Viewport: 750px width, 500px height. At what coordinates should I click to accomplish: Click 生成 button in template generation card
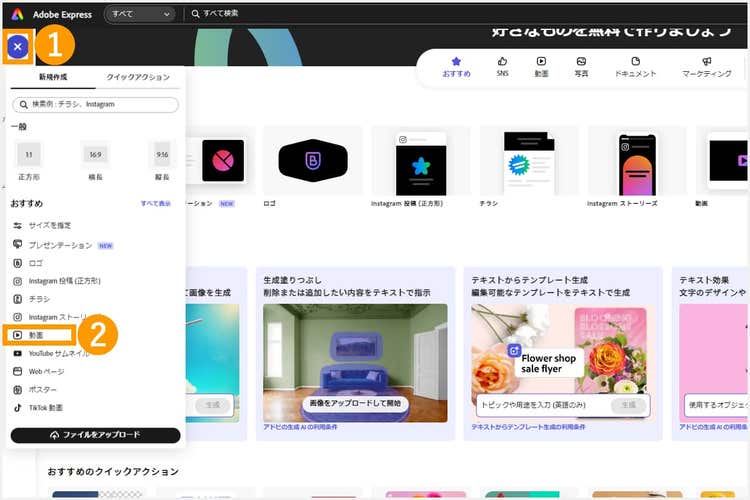tap(629, 405)
